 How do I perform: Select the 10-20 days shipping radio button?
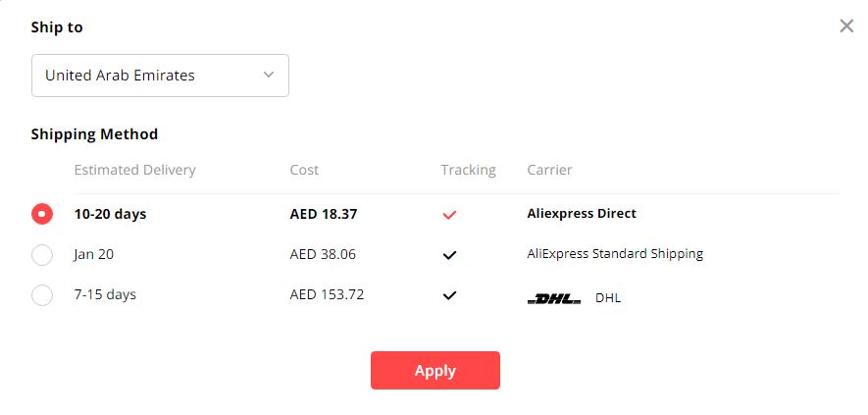(x=42, y=214)
